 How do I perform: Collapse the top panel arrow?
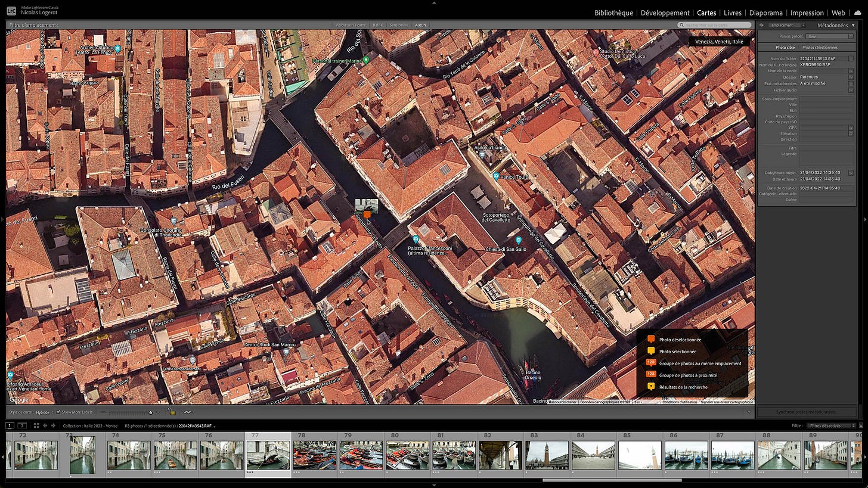pos(434,2)
